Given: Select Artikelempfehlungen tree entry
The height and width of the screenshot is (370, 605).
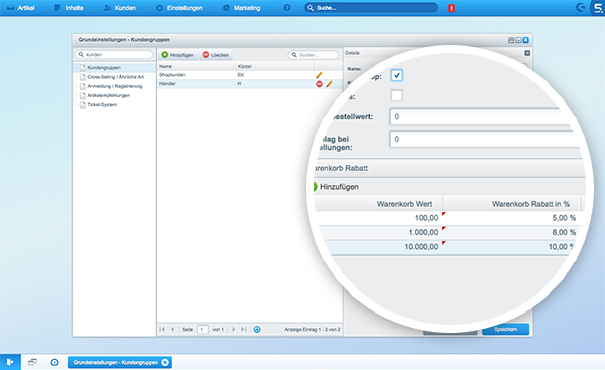Looking at the screenshot, I should [x=105, y=95].
